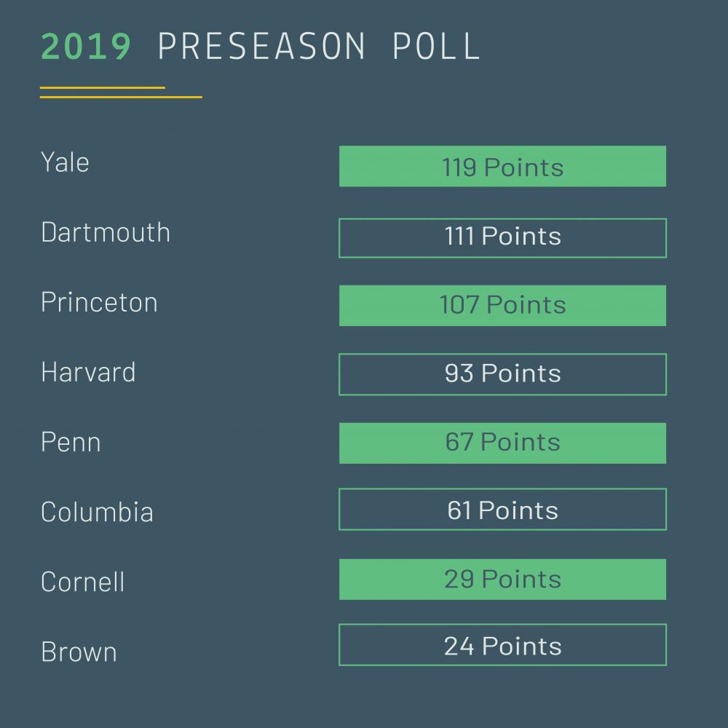Select the Brown 24 Points box
This screenshot has height=728, width=728.
pyautogui.click(x=502, y=645)
